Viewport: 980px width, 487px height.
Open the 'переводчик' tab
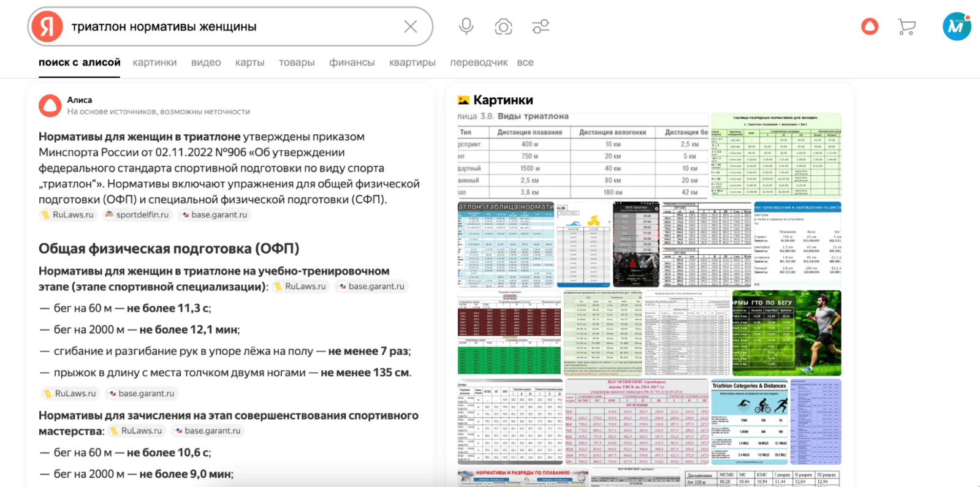479,62
